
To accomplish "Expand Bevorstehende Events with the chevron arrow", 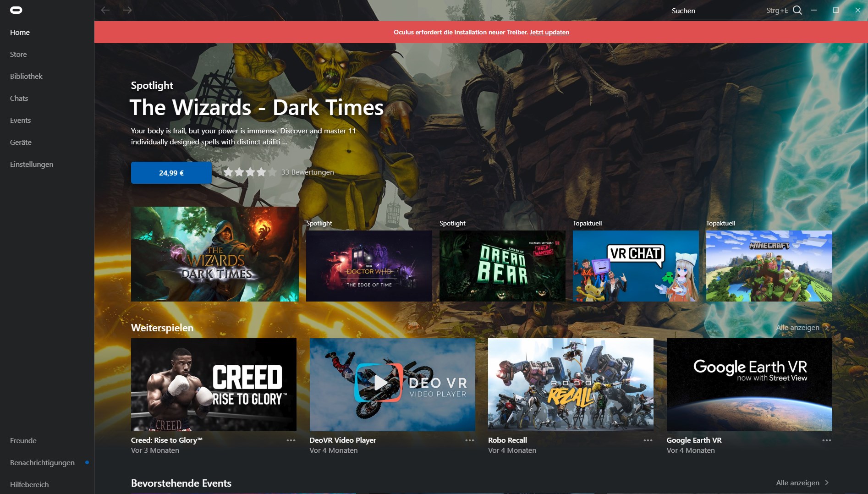I will click(827, 483).
